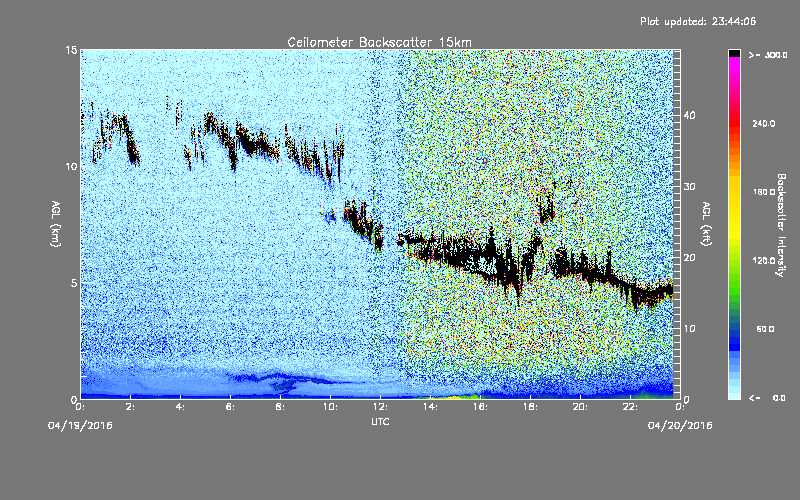Click the right AGL (kft) axis label
This screenshot has width=800, height=500.
tap(706, 223)
